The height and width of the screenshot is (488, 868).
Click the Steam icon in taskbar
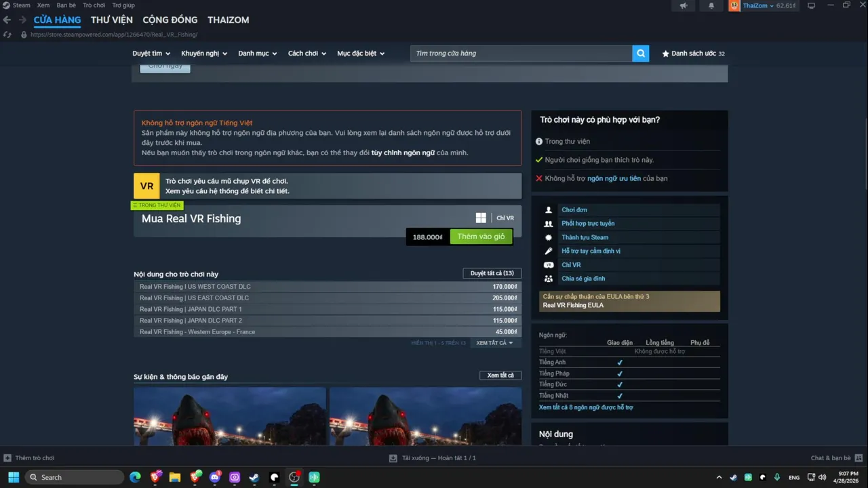[254, 477]
